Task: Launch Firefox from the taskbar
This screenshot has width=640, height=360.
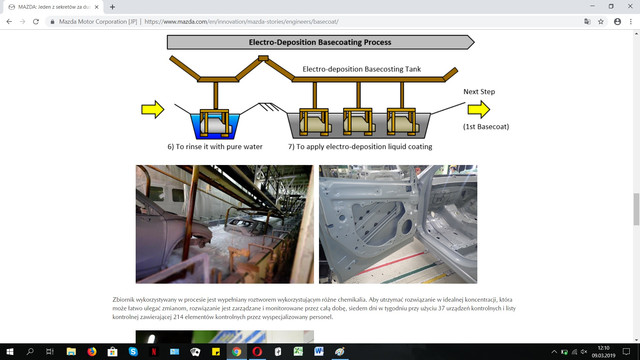Action: point(92,351)
